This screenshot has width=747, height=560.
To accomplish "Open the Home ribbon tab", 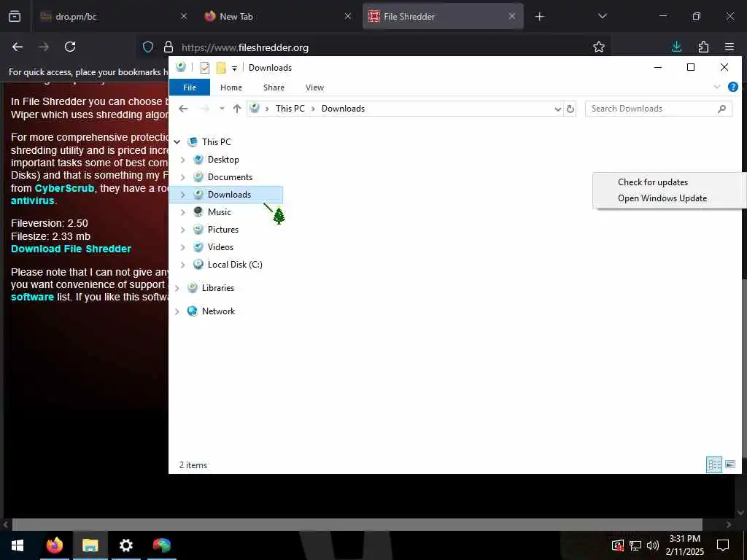I will point(231,87).
